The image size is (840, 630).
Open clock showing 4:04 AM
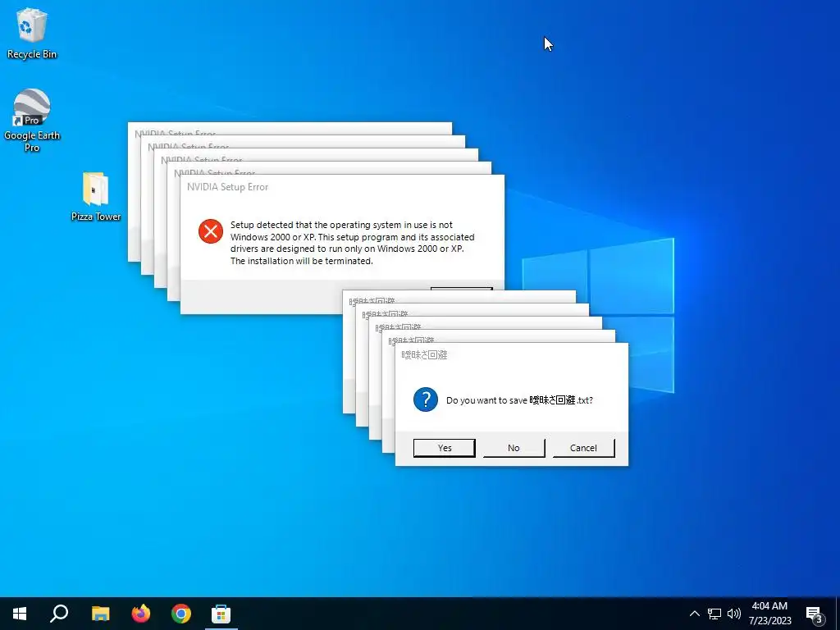coord(769,614)
